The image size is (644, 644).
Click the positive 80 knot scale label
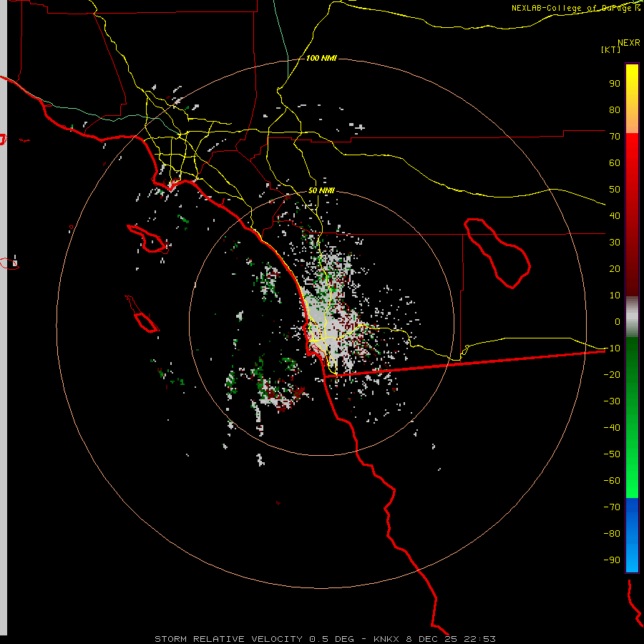point(615,109)
